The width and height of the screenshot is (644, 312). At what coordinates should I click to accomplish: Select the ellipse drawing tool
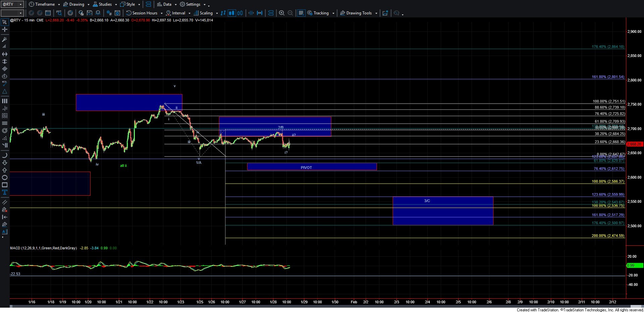click(5, 178)
